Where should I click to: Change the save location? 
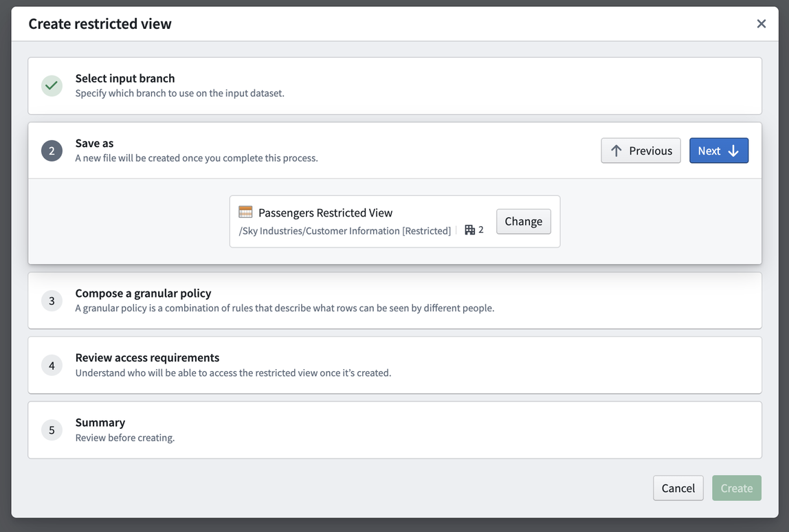coord(523,221)
